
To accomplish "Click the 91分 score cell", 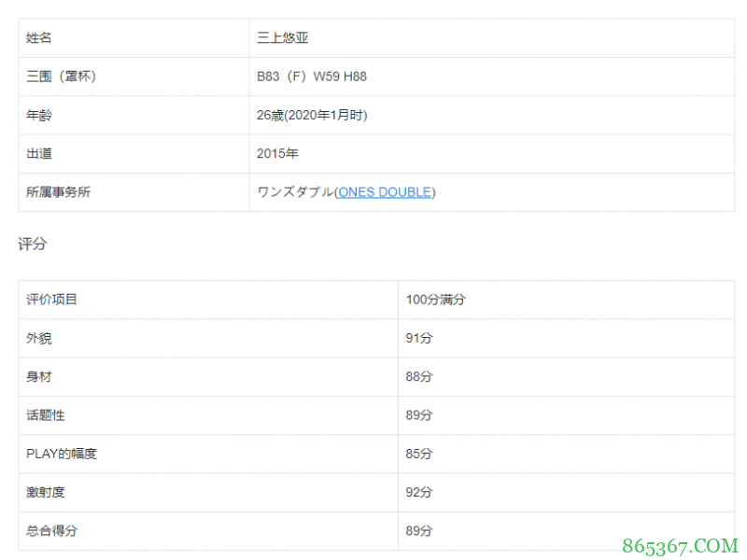I will [419, 338].
